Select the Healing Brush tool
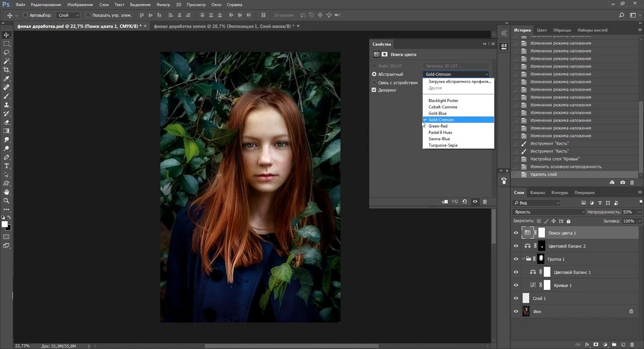 point(7,88)
